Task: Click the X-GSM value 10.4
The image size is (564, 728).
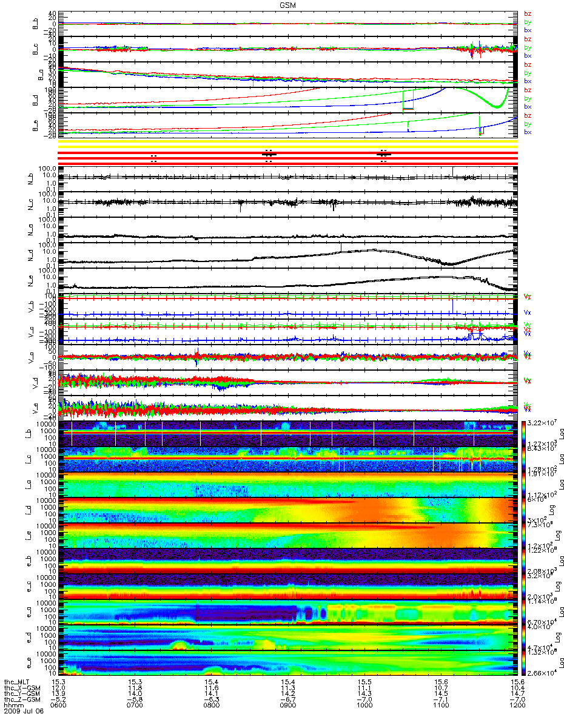Action: [x=517, y=688]
